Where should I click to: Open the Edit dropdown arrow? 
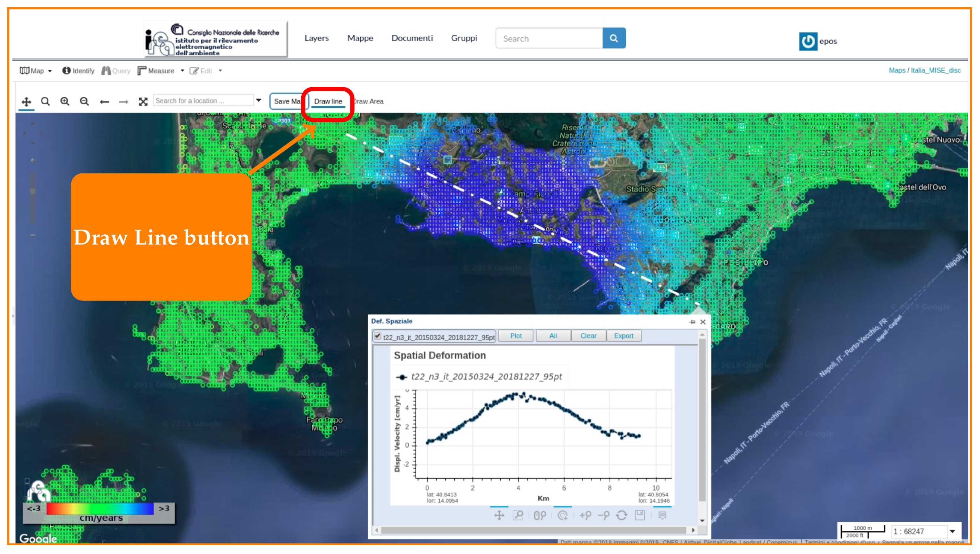220,71
